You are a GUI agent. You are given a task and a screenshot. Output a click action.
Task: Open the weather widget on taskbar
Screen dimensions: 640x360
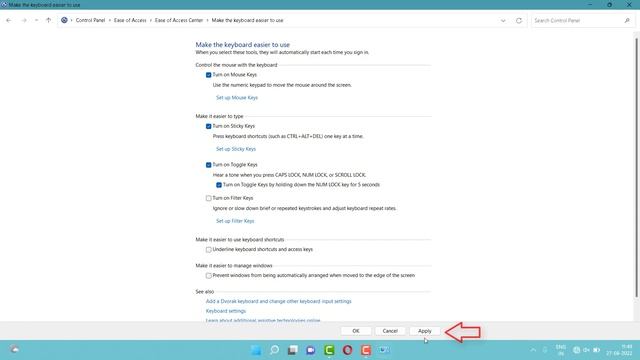[15, 350]
